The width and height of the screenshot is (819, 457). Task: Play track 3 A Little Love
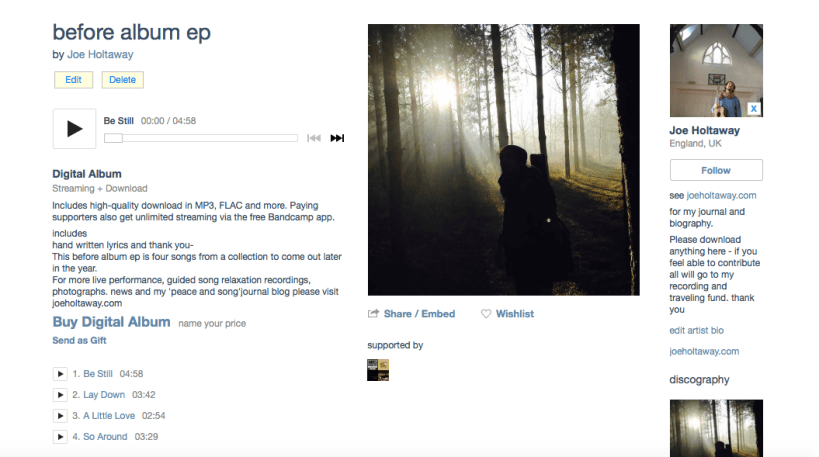[60, 416]
